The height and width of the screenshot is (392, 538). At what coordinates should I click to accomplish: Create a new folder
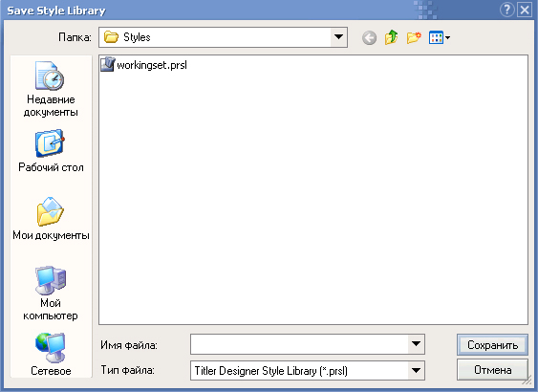[x=414, y=37]
